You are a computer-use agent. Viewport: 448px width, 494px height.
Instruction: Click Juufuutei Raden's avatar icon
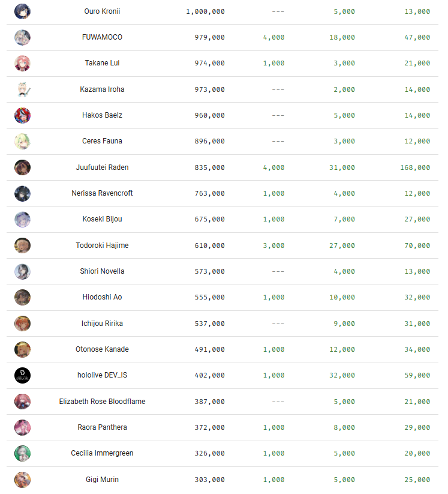pos(22,167)
